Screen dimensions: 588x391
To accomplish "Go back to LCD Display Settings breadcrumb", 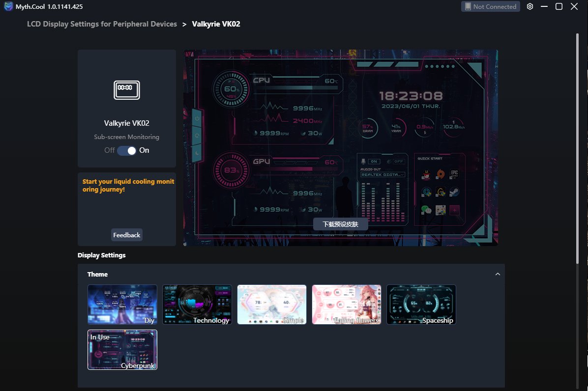I will 102,24.
